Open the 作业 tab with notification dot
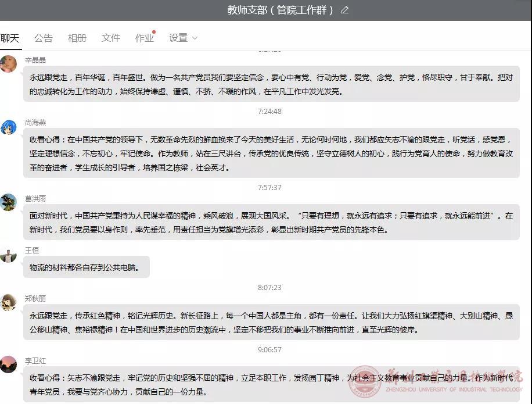This screenshot has width=532, height=404. (x=145, y=38)
